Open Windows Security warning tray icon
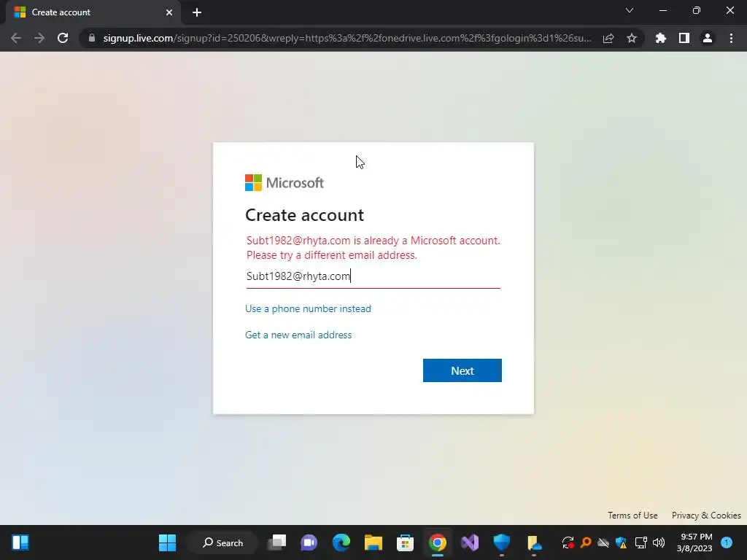The height and width of the screenshot is (560, 747). (622, 542)
